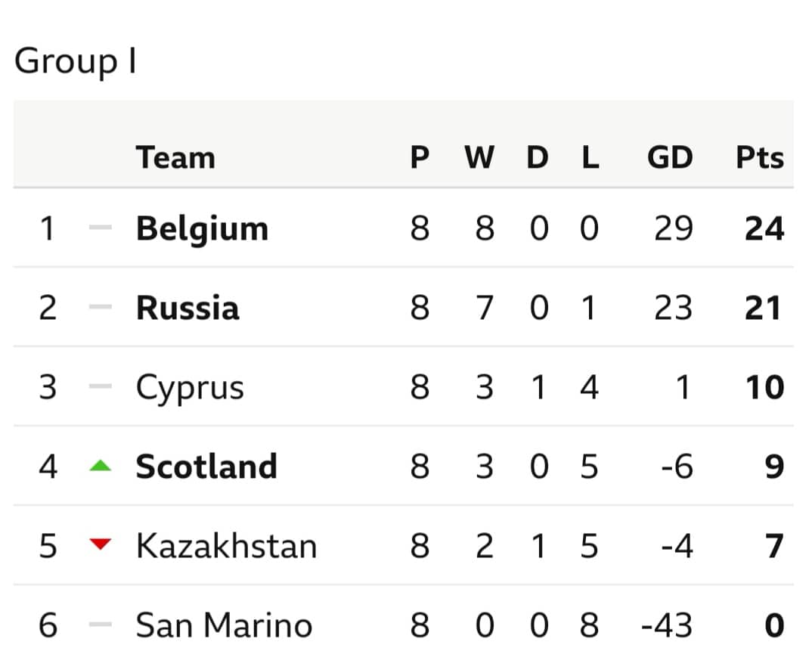Click Belgium's no-change dash icon
This screenshot has width=812, height=645.
(101, 227)
